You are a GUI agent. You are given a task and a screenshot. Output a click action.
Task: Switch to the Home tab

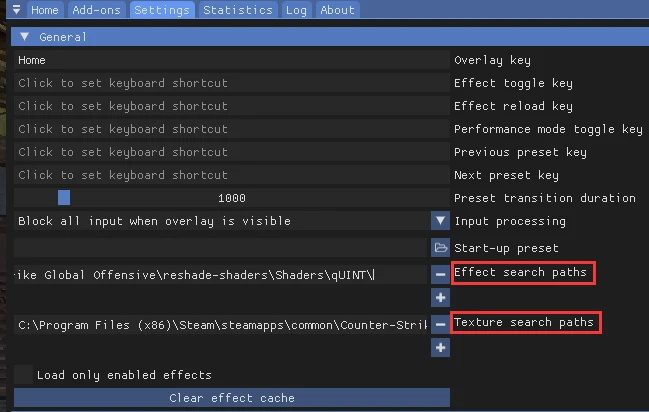pos(44,10)
